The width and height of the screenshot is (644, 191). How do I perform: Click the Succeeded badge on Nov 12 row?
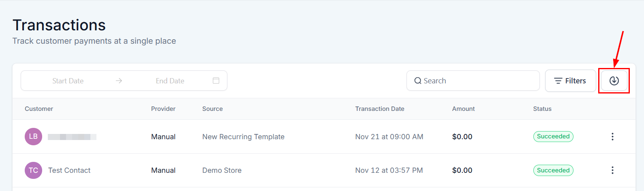click(553, 170)
